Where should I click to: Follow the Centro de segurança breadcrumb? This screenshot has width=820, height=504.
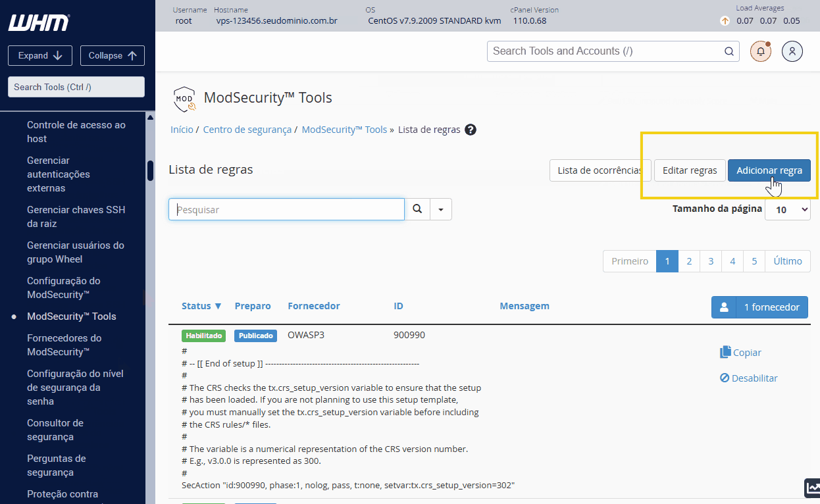pos(247,130)
